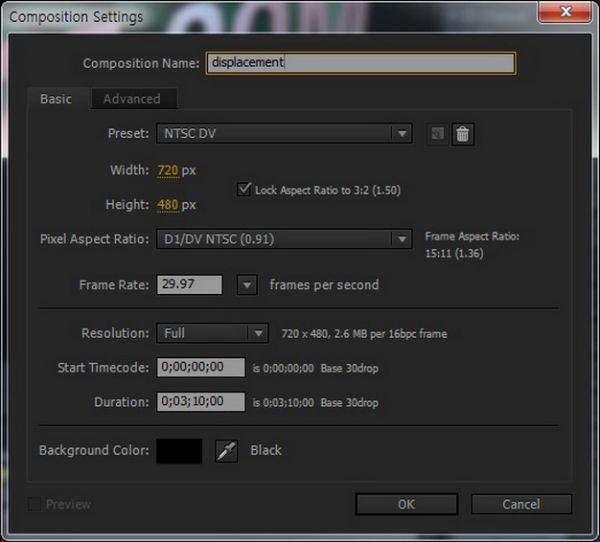Click the Height value 480
This screenshot has height=542, width=600.
pos(168,205)
